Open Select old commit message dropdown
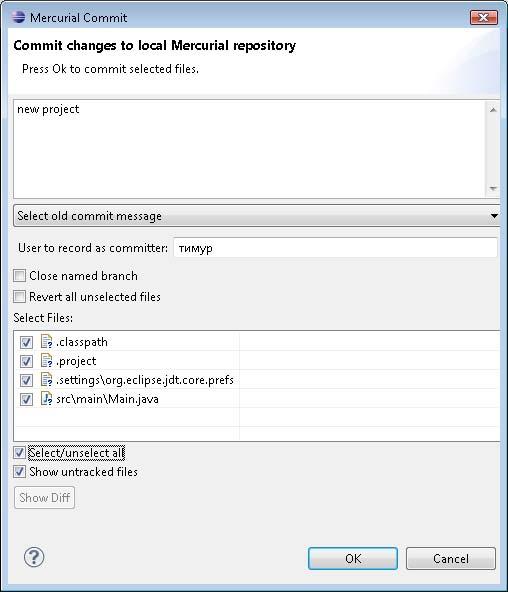The width and height of the screenshot is (508, 592). pos(257,216)
